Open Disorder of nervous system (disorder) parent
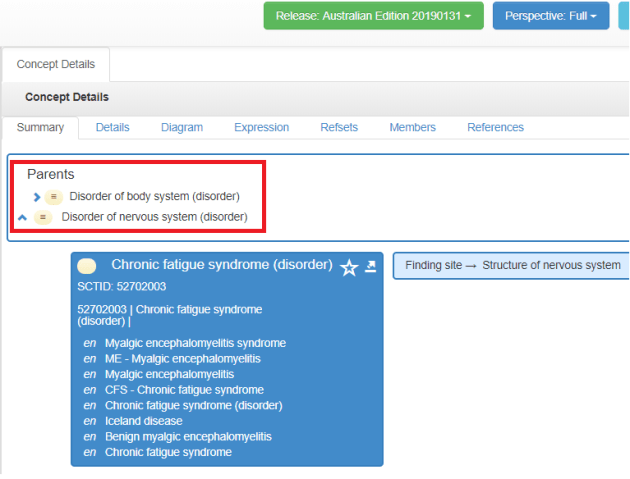The width and height of the screenshot is (630, 479). pos(154,217)
